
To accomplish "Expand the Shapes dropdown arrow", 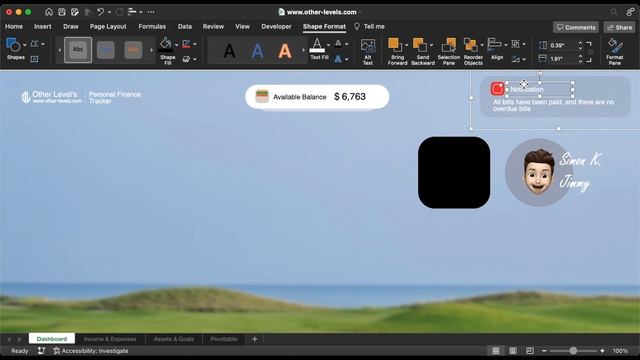I will tap(24, 44).
